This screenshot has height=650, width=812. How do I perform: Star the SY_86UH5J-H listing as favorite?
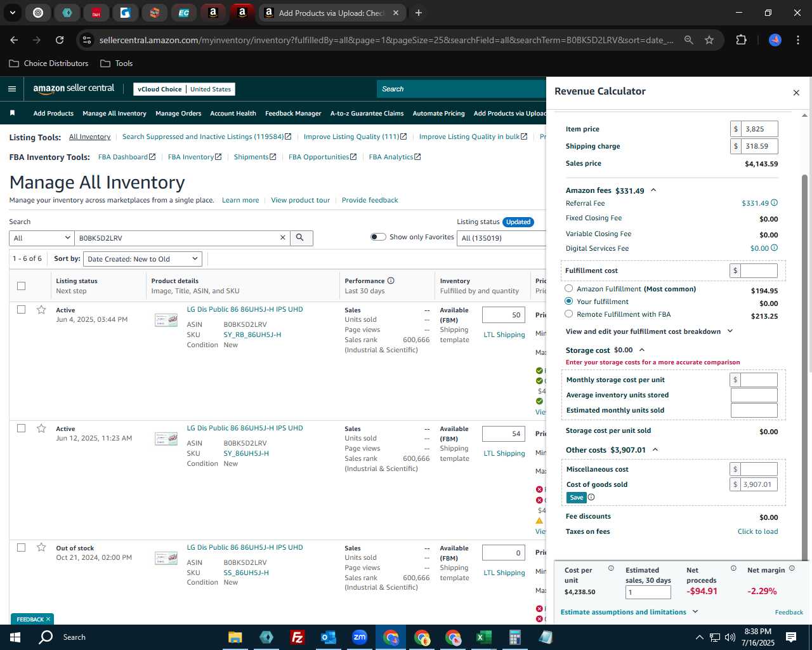pyautogui.click(x=41, y=428)
